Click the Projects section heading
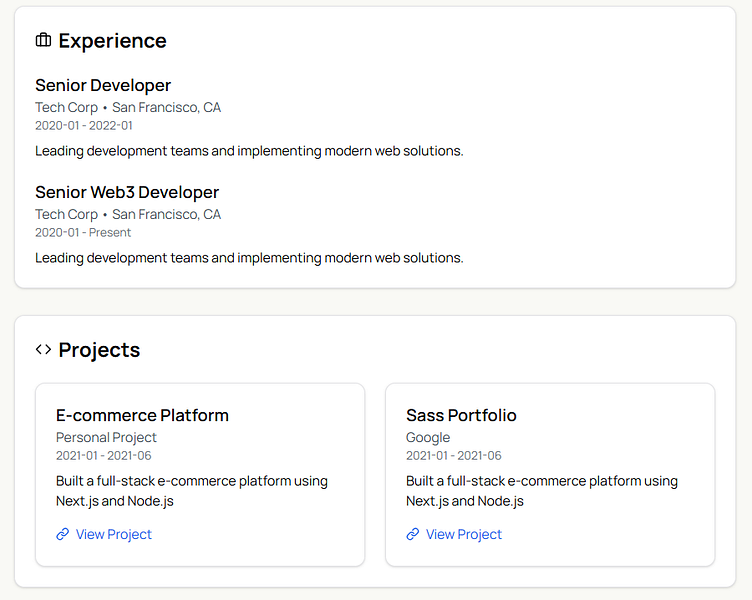752x600 pixels. (99, 350)
